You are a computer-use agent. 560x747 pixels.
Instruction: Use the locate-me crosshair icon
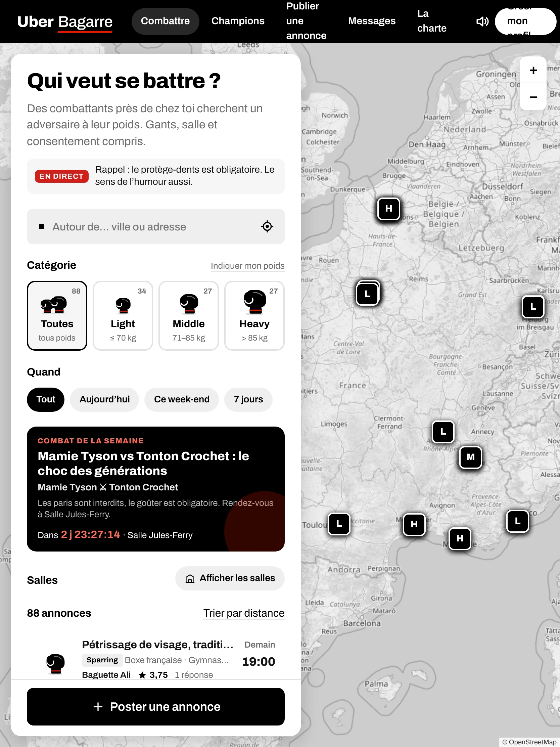(x=267, y=226)
